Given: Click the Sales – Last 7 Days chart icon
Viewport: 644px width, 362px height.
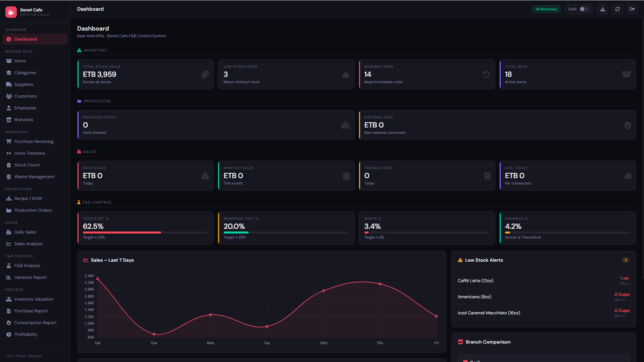Looking at the screenshot, I should pos(86,260).
